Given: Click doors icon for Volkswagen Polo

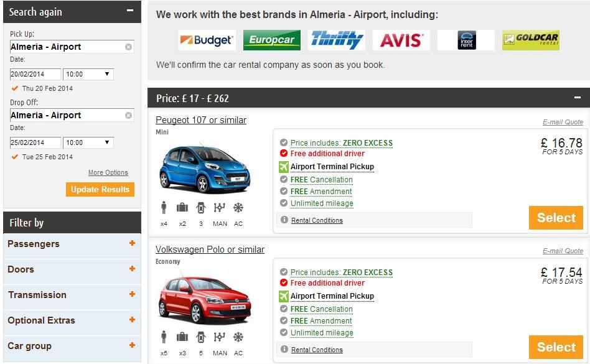Looking at the screenshot, I should tap(201, 337).
